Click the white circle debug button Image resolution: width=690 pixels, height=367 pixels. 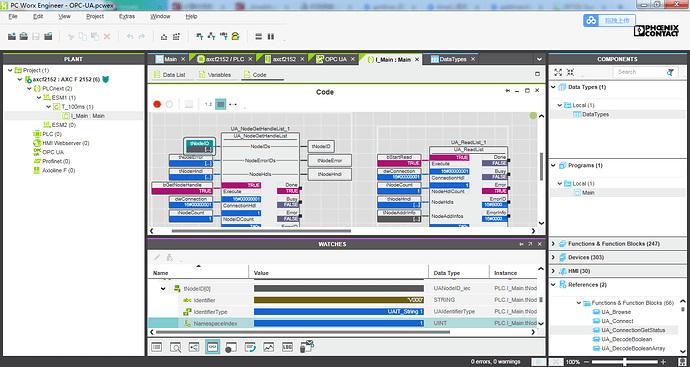click(169, 104)
